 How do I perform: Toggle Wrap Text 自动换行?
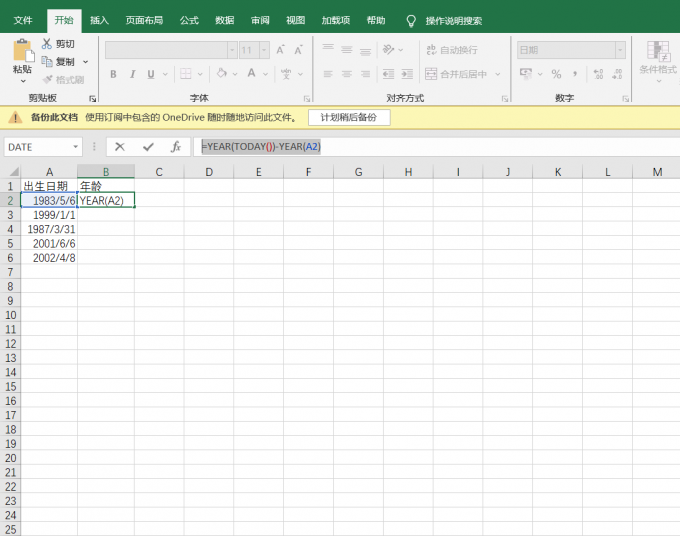pos(452,50)
